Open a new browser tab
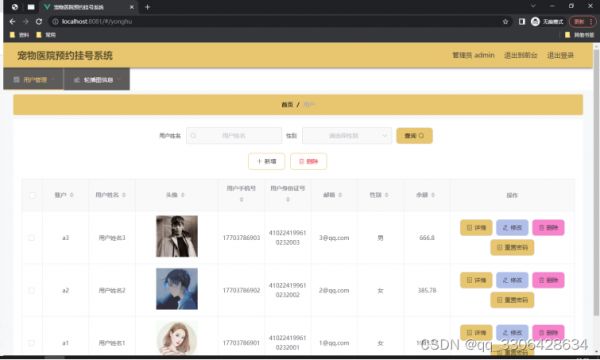Screen dimensions: 600x360 (147, 7)
